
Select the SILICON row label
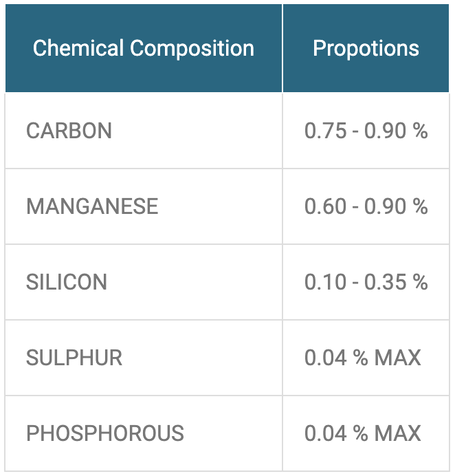coord(67,282)
